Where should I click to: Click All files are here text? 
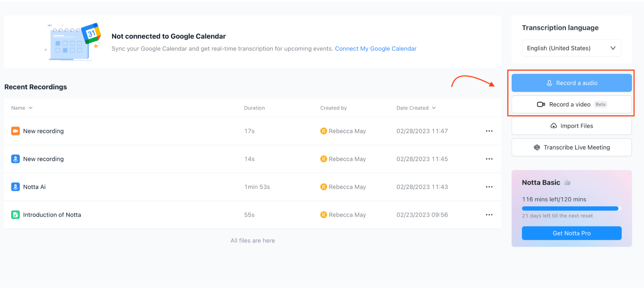click(x=253, y=241)
